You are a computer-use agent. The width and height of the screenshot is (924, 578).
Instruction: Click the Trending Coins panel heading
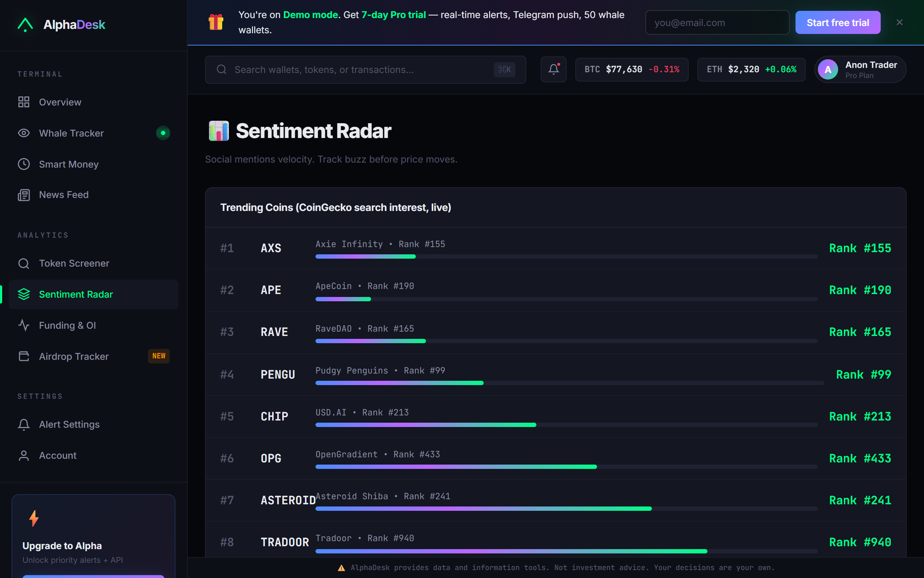(336, 208)
